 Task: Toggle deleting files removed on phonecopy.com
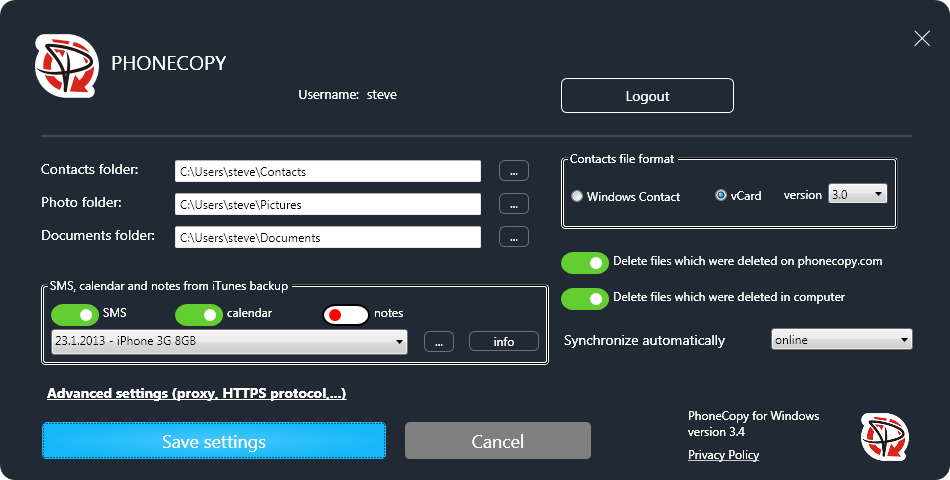tap(585, 262)
